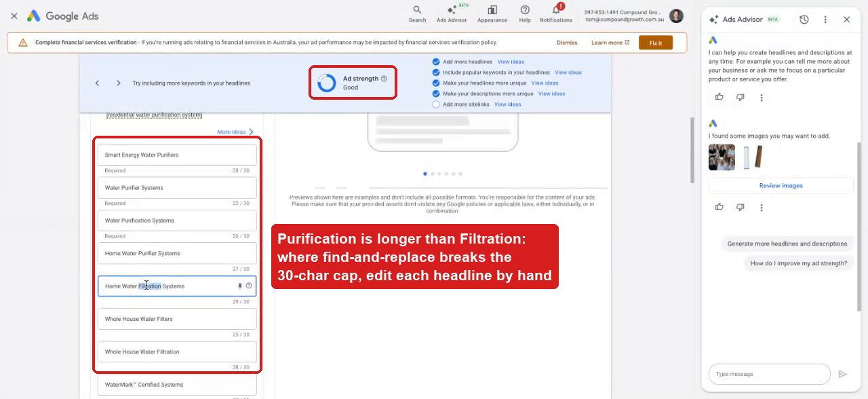
Task: Send the Ads Advisor message
Action: coord(843,374)
